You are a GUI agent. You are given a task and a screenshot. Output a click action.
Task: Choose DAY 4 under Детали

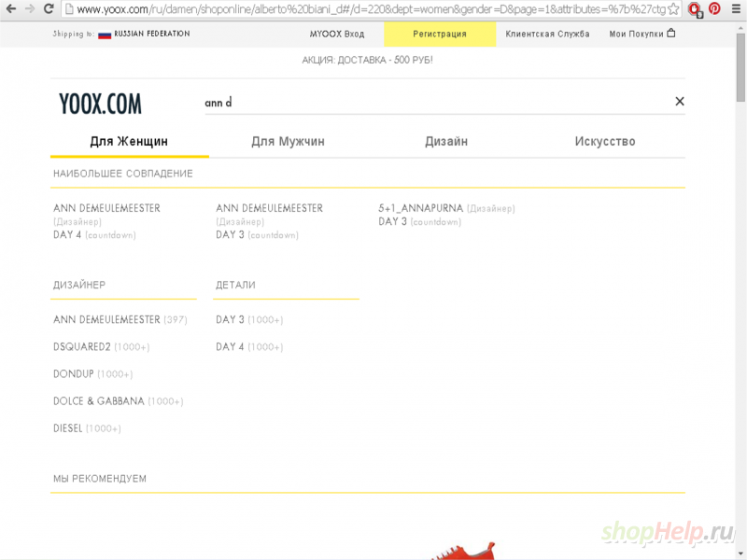click(x=249, y=346)
